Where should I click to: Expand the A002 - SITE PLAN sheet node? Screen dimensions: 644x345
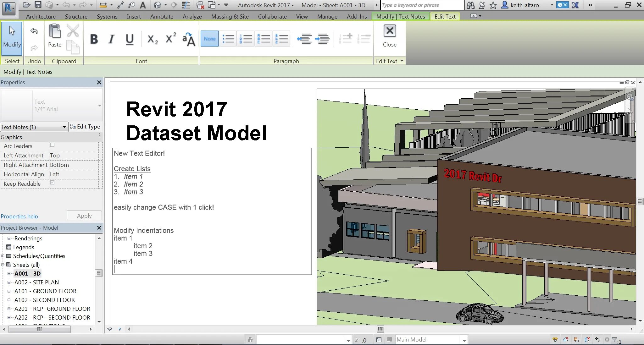(x=9, y=282)
